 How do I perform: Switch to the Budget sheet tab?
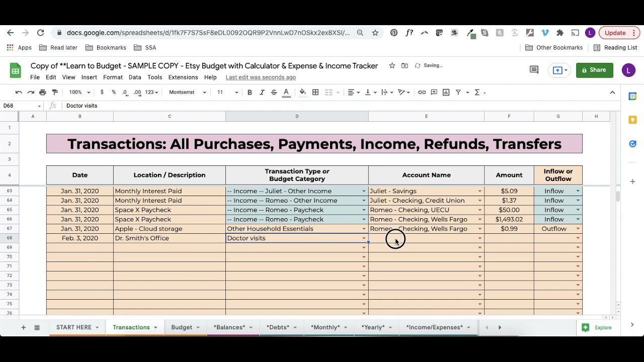click(182, 327)
